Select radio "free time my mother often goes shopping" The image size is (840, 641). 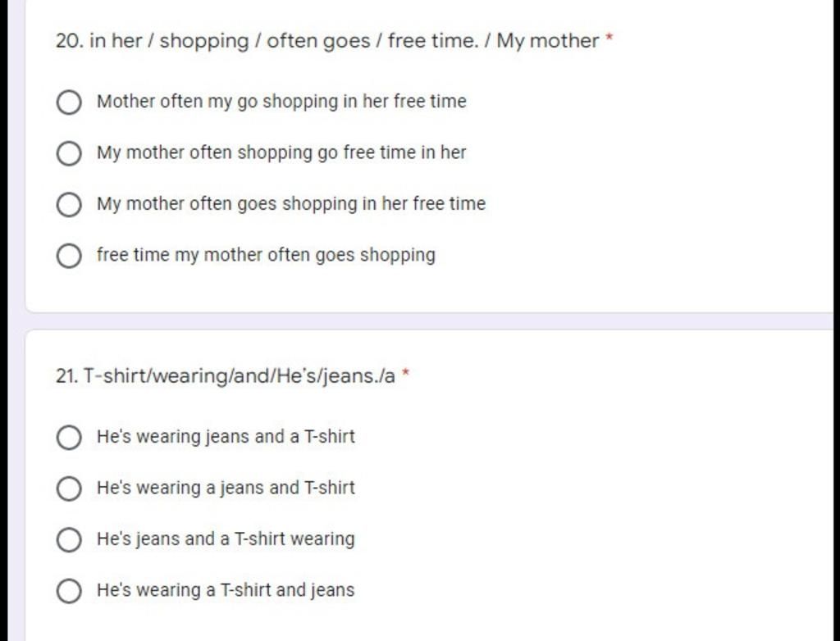click(69, 256)
